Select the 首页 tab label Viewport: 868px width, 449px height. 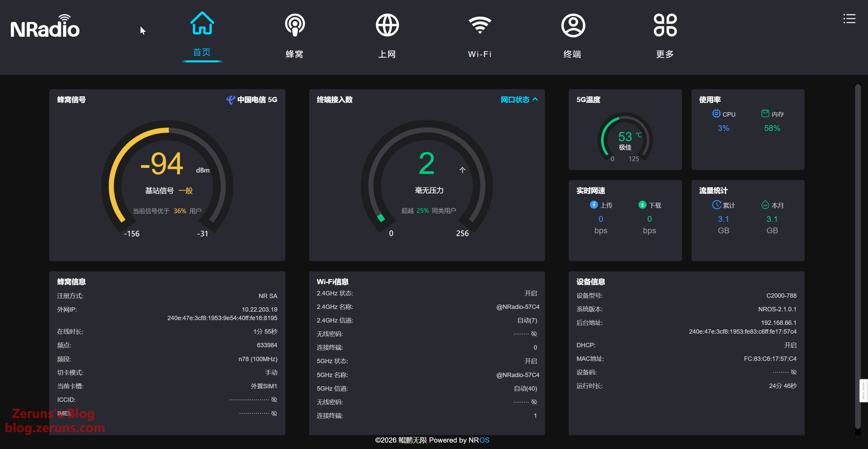pos(202,52)
